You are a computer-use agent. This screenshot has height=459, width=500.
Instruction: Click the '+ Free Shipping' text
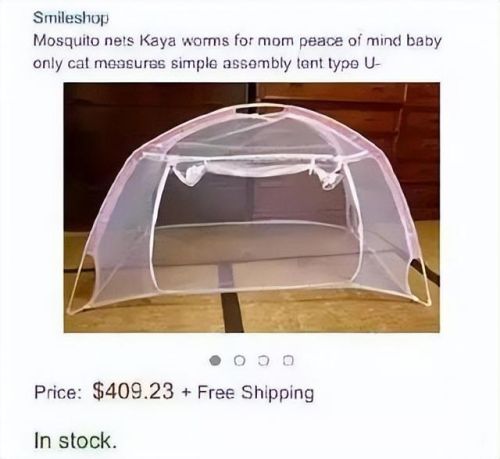point(248,392)
